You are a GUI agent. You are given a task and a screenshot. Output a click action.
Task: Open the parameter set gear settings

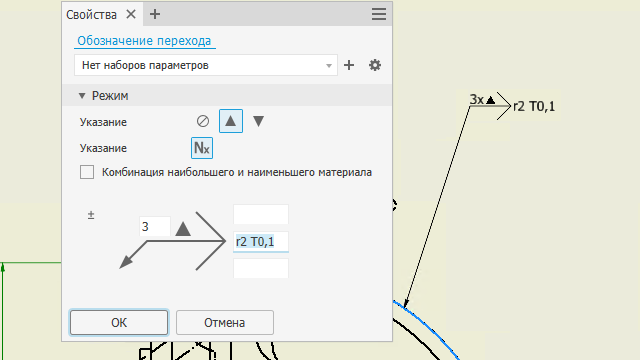[x=375, y=65]
